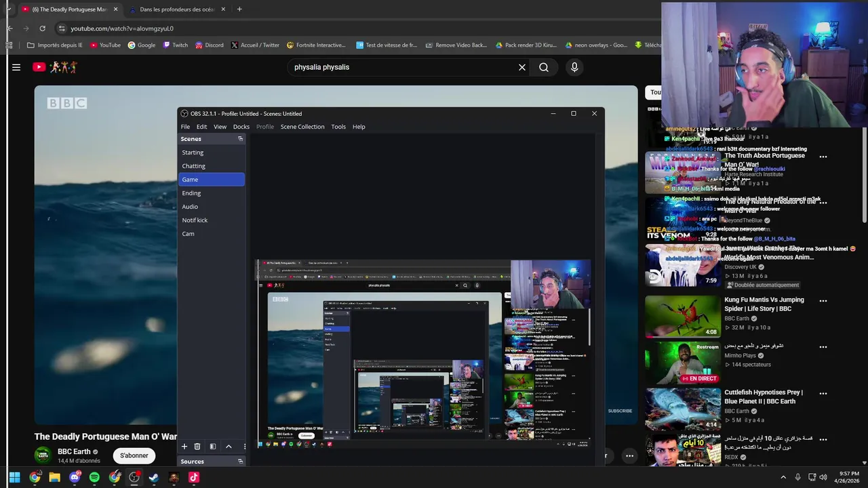Viewport: 868px width, 488px height.
Task: Open OBS Tools menu
Action: point(338,127)
